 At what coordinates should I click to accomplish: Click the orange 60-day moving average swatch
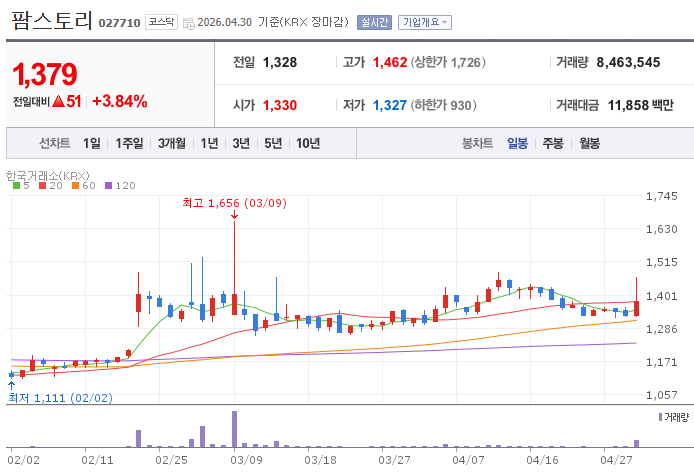click(75, 186)
